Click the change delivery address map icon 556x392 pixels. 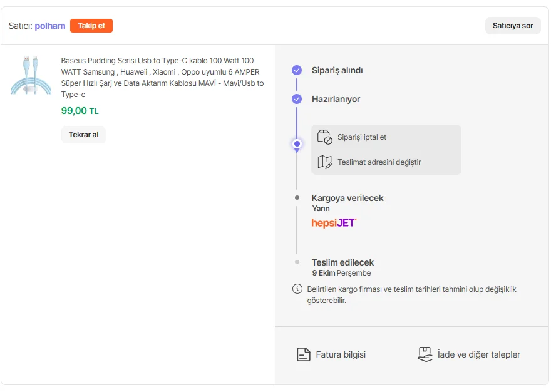coord(324,162)
